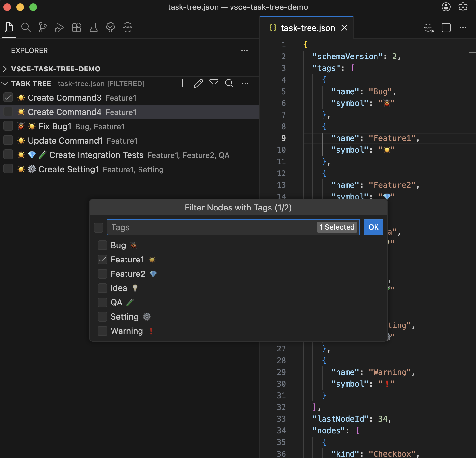Expand the VSCE-TASK-TREE-DEMO folder

pos(5,69)
